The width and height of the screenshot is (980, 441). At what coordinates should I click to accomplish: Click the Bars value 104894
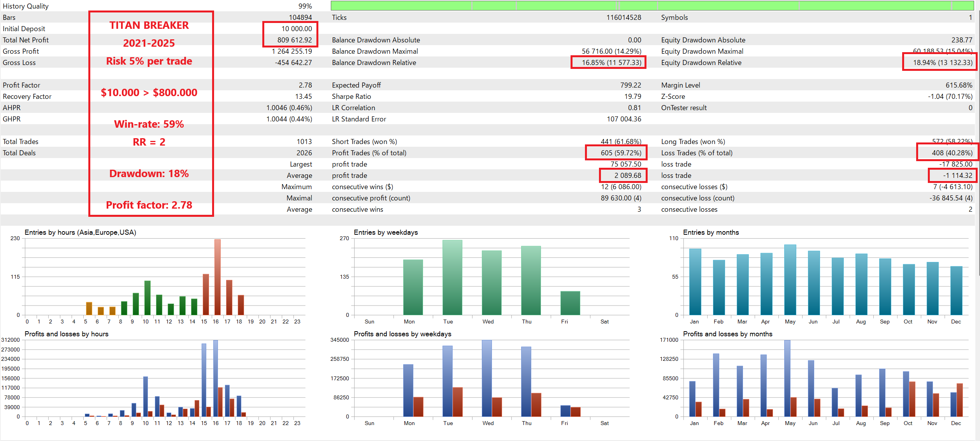[300, 18]
